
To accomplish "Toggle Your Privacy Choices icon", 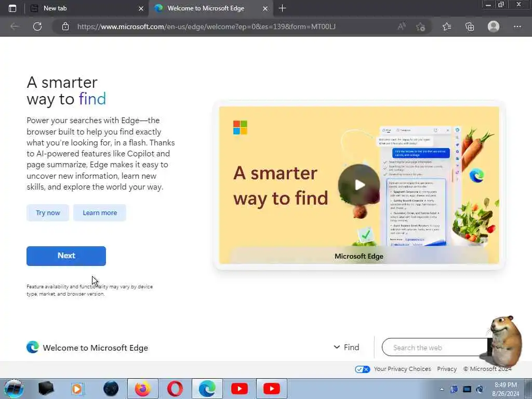I will click(x=362, y=369).
